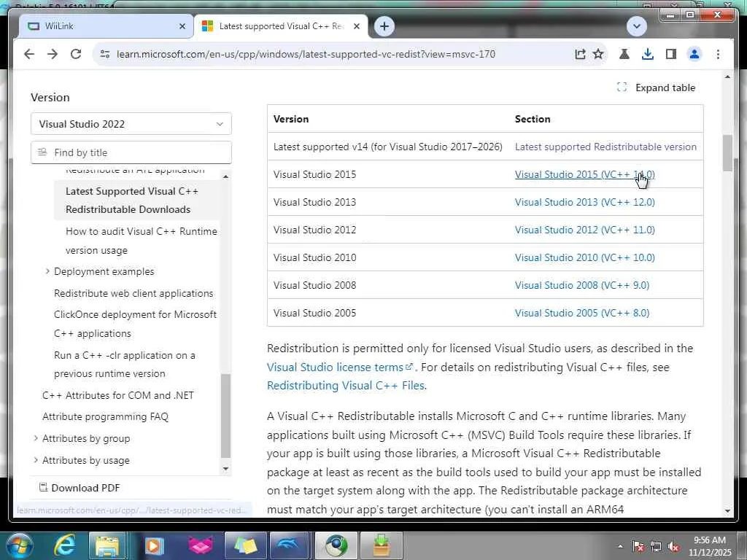Open ClickOnce deployment for Microsoft C++ applications
Viewport: 747px width, 560px height.
[x=135, y=324]
